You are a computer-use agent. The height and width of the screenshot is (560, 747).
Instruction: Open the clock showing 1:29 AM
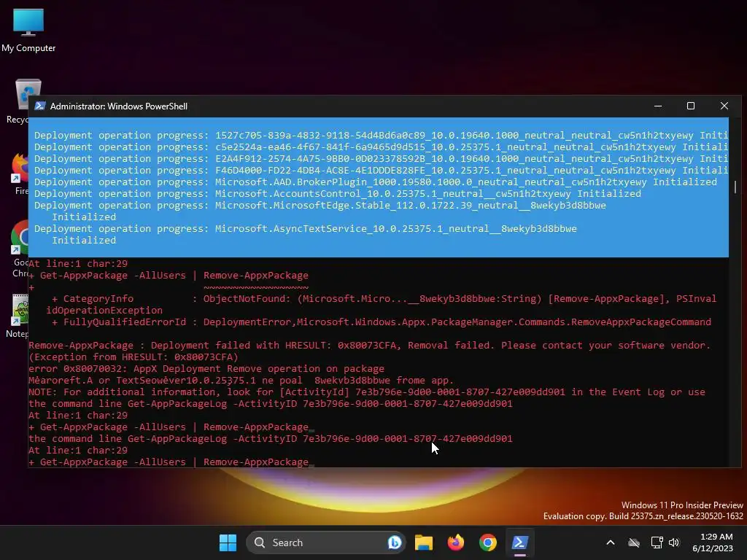point(713,542)
